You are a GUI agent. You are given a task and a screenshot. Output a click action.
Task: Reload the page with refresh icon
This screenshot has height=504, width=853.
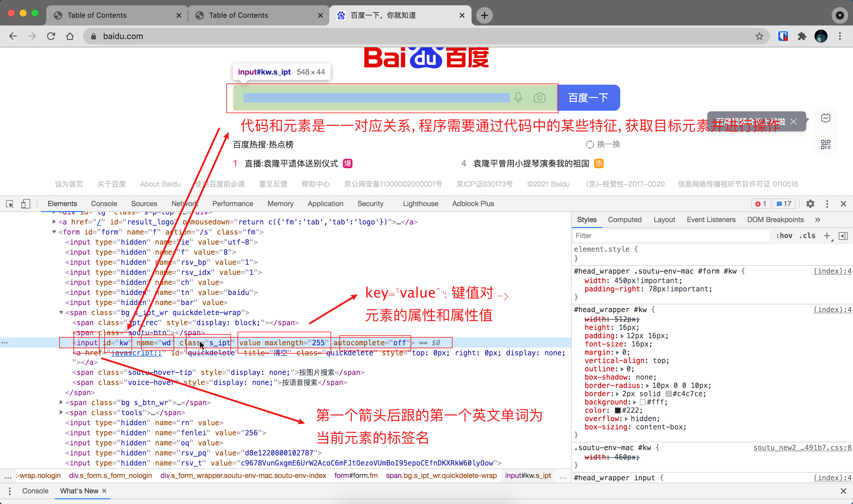pos(51,36)
